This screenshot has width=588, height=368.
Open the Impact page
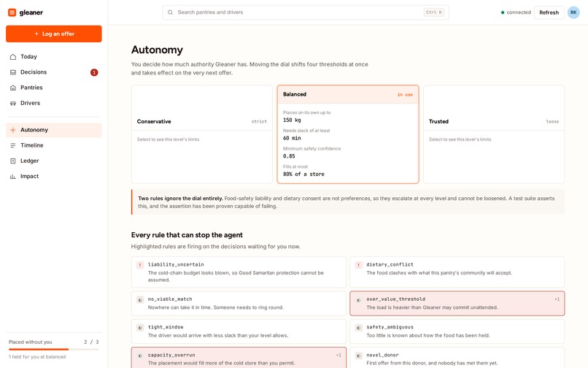click(54, 176)
